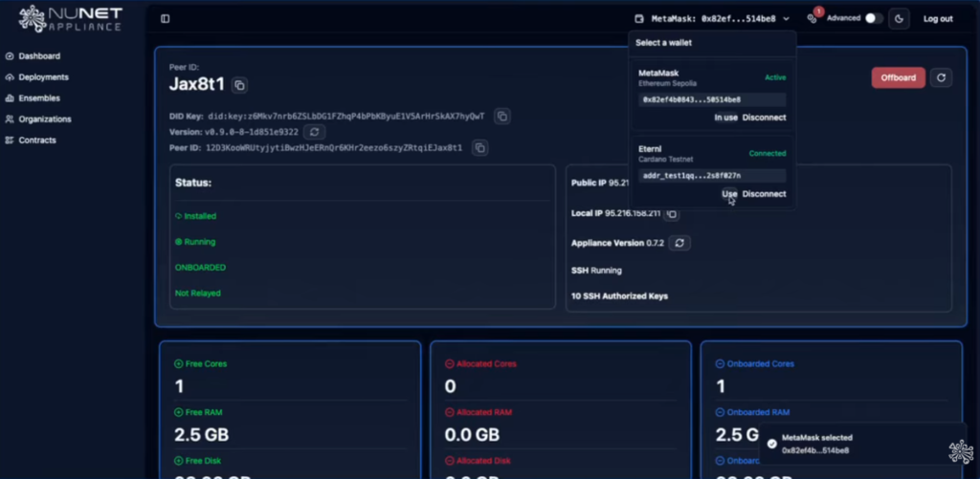
Task: Click In use under MetaMask wallet
Action: [x=725, y=118]
